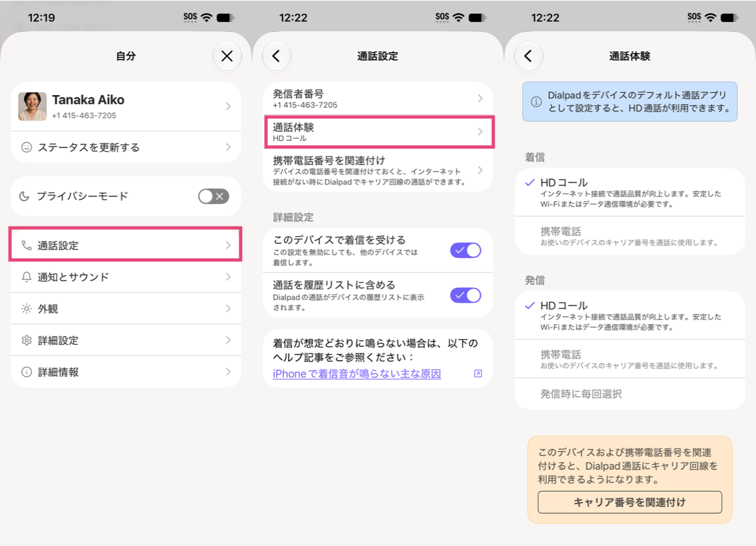Screen dimensions: 756x546
Task: Select HDコール under 着信
Action: [630, 192]
